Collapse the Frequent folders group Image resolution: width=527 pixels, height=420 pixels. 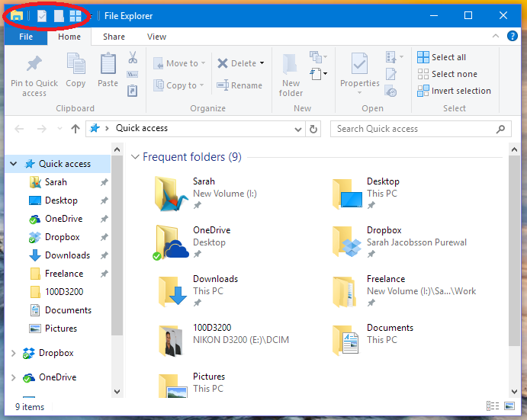pyautogui.click(x=135, y=157)
